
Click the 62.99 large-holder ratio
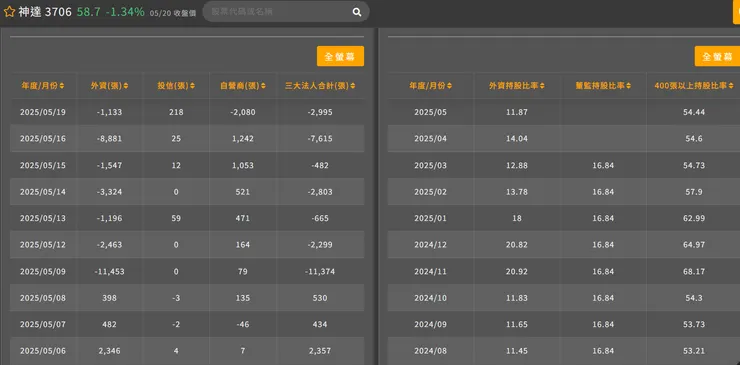[x=694, y=219]
